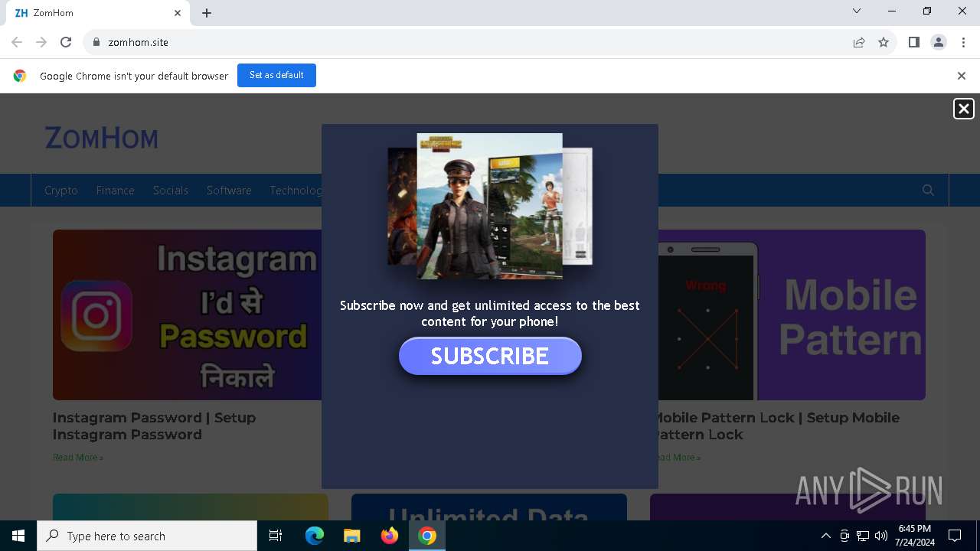Screen dimensions: 980x551
Task: Open File Explorer from taskbar
Action: coord(352,536)
